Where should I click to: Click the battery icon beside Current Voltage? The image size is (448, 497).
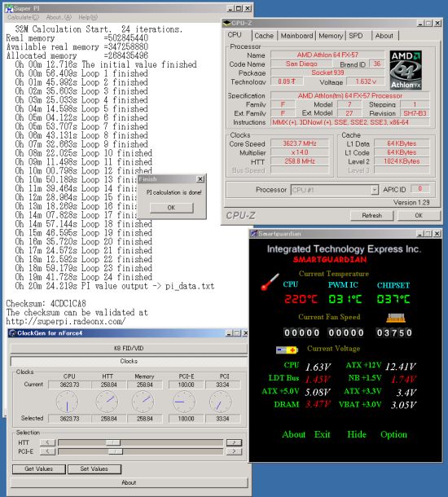287,350
